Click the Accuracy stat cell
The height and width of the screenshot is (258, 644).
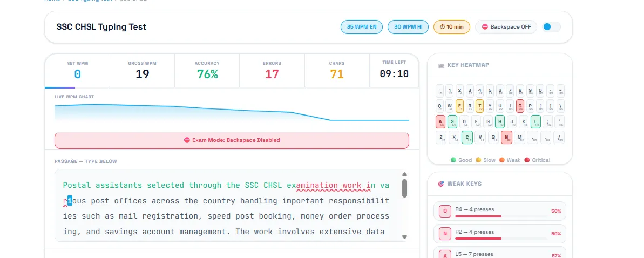pyautogui.click(x=207, y=71)
